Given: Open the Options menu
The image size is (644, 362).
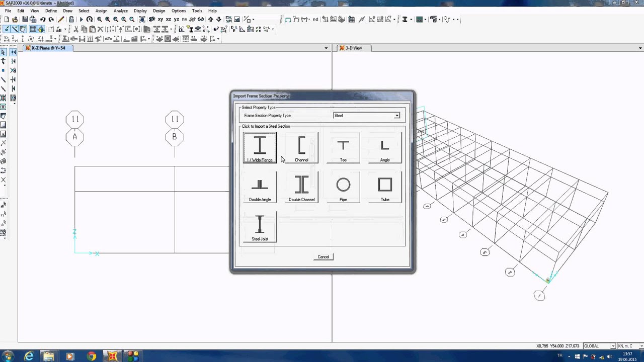Looking at the screenshot, I should tap(179, 11).
